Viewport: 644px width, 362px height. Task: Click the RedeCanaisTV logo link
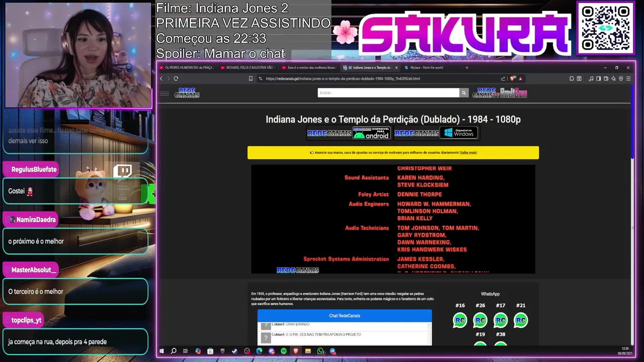(x=485, y=93)
